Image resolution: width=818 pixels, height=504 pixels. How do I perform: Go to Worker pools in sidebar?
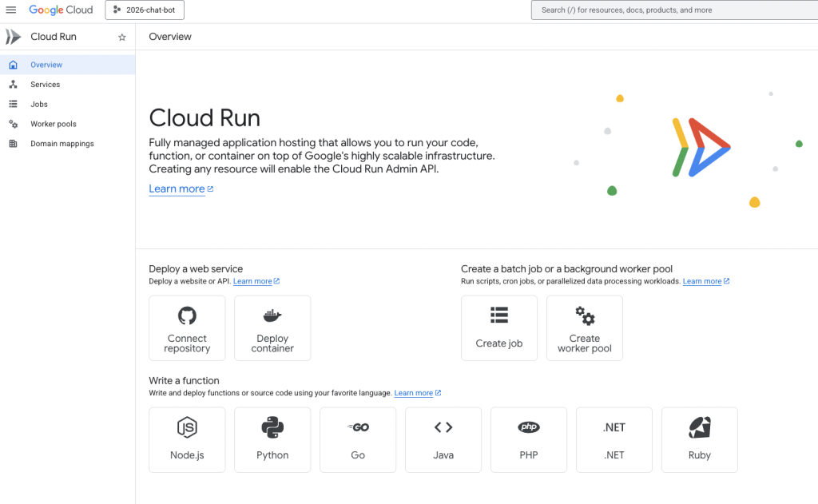[67, 124]
